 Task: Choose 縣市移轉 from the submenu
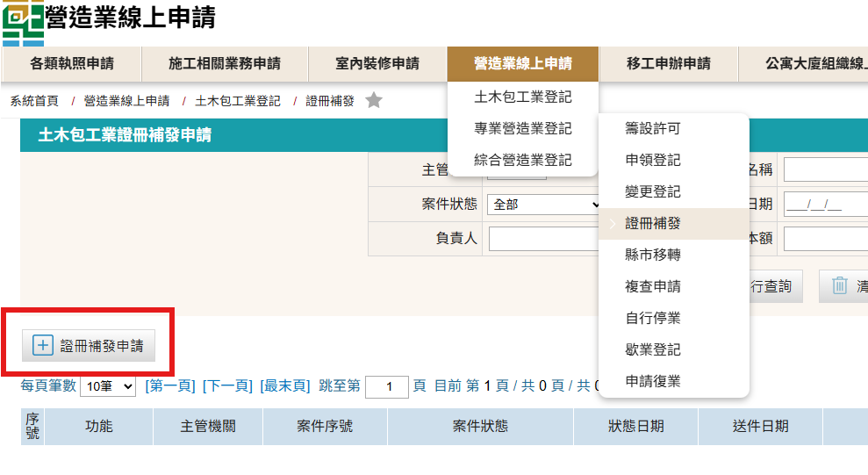(652, 255)
